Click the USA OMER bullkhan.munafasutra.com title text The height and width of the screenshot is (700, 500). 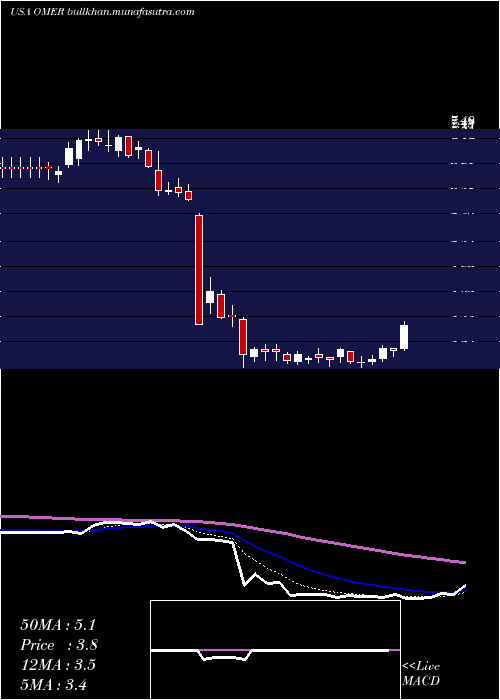point(102,12)
